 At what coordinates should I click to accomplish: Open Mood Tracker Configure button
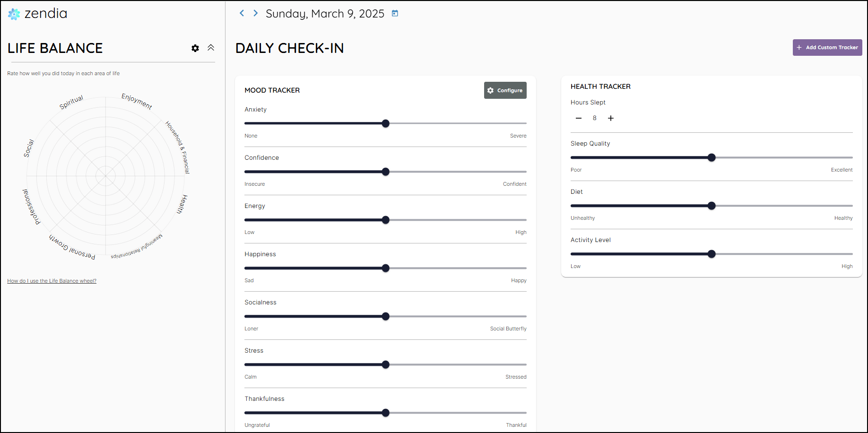[505, 90]
